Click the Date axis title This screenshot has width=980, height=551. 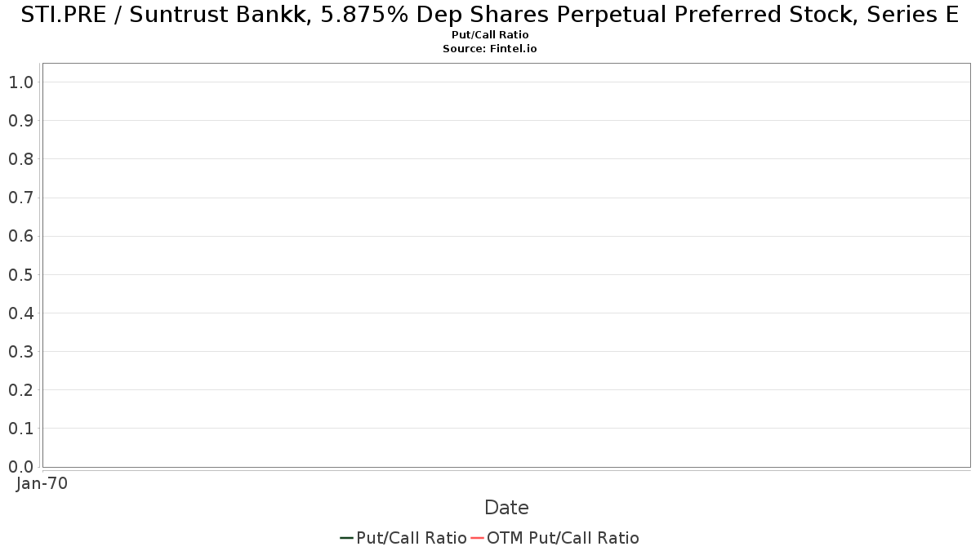(x=506, y=508)
